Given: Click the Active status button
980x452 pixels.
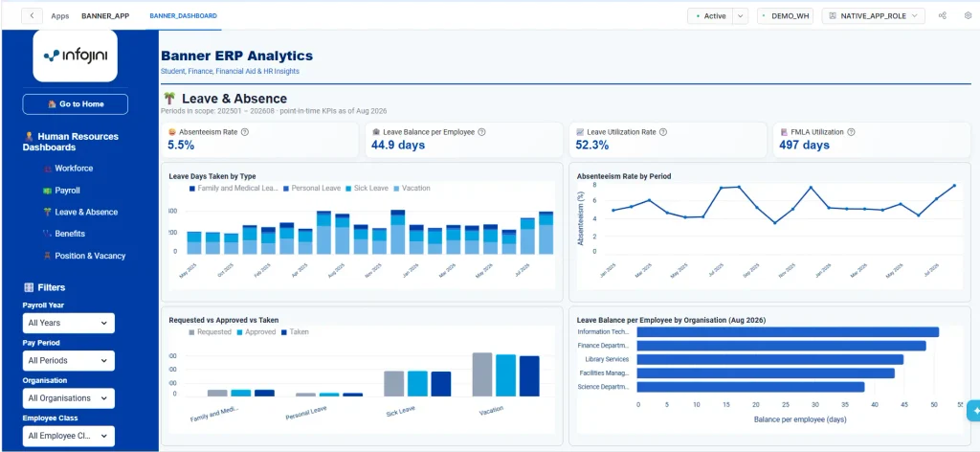Looking at the screenshot, I should click(710, 16).
